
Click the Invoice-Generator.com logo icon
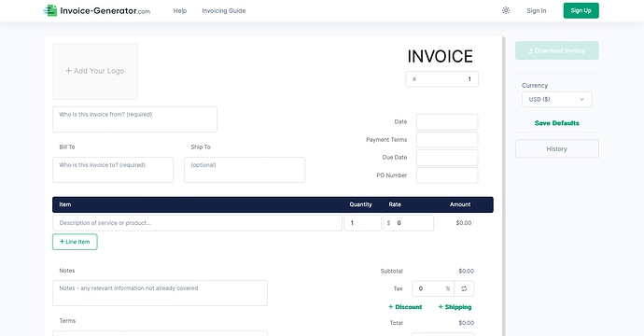click(50, 10)
